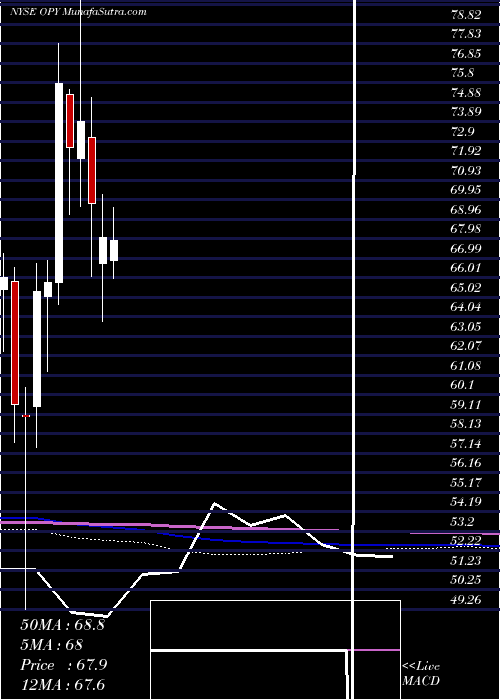Click the 51.23 price axis label
The height and width of the screenshot is (700, 500).
coord(466,561)
